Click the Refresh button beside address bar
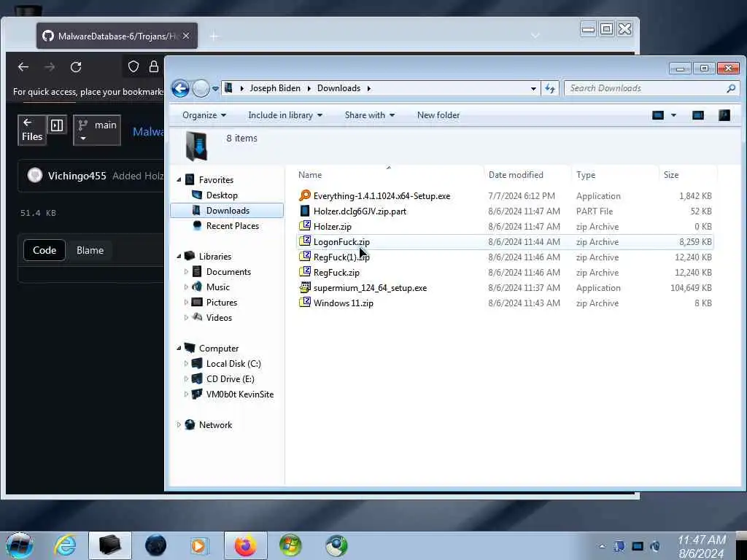The image size is (747, 560). coord(550,88)
